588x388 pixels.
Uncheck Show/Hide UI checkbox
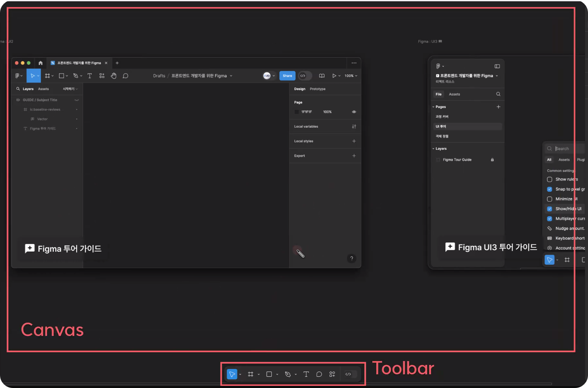pyautogui.click(x=549, y=208)
